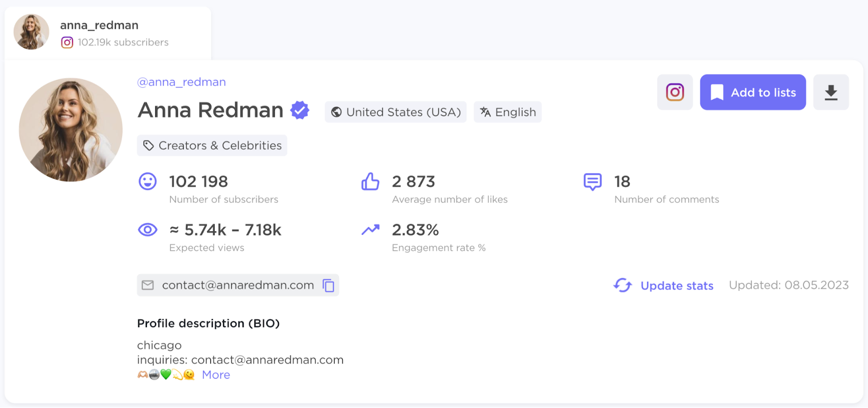This screenshot has width=868, height=408.
Task: Click the translate icon in language tag
Action: point(486,112)
